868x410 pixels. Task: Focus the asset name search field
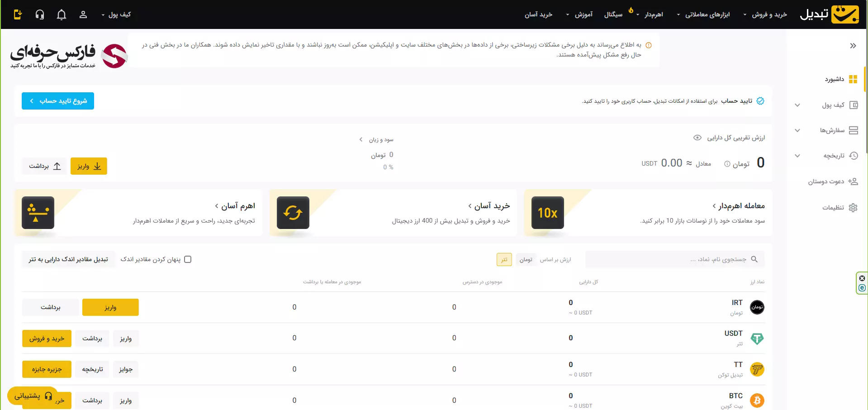(x=675, y=259)
